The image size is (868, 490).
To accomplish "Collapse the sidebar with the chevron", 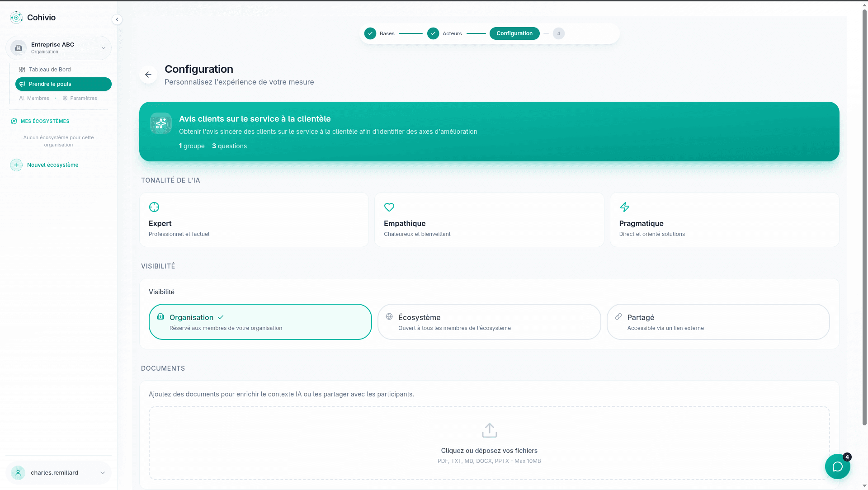I will [117, 19].
